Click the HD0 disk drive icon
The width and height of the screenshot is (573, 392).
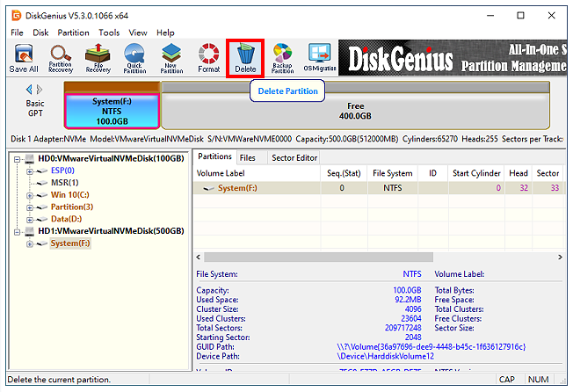(29, 158)
